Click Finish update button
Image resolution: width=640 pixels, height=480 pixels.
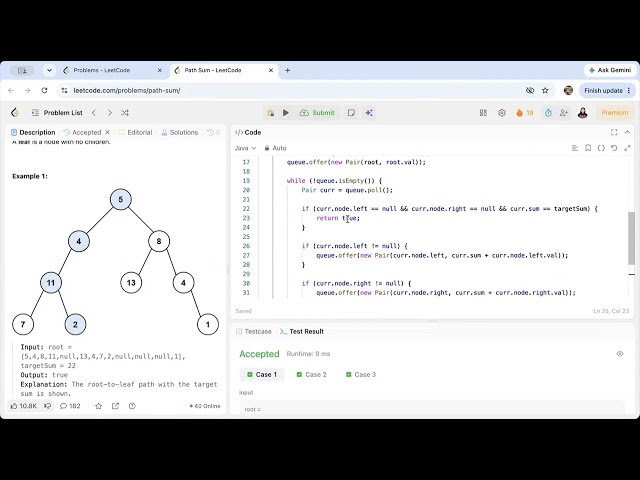point(607,91)
